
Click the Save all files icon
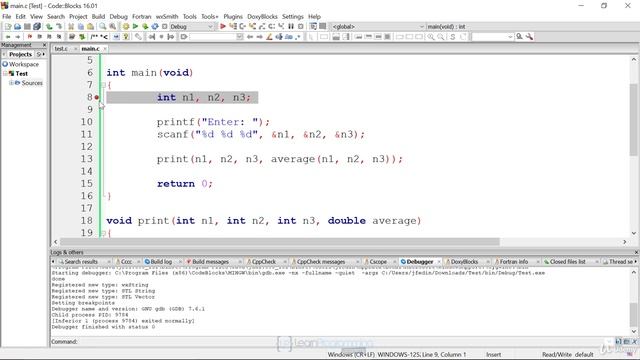(x=37, y=27)
